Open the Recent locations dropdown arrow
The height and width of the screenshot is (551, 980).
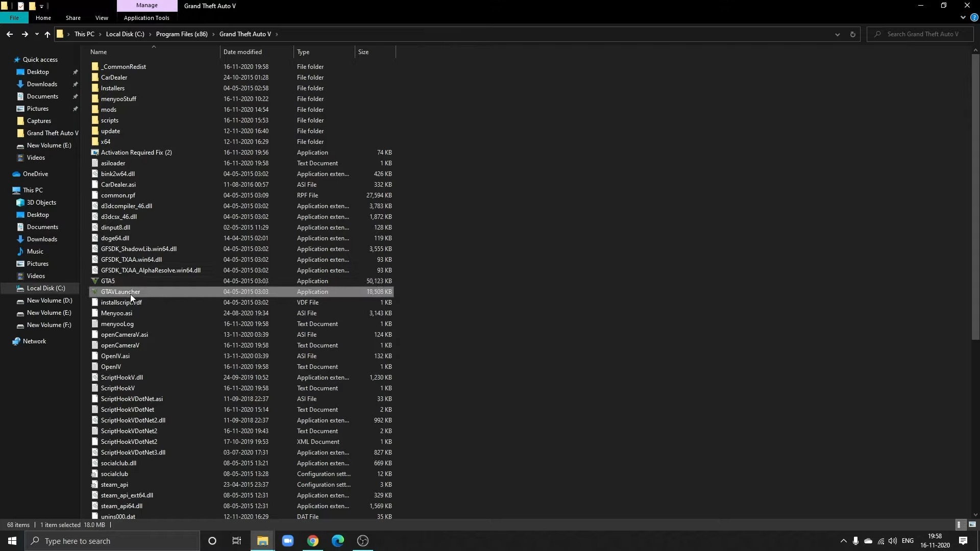[x=37, y=34]
